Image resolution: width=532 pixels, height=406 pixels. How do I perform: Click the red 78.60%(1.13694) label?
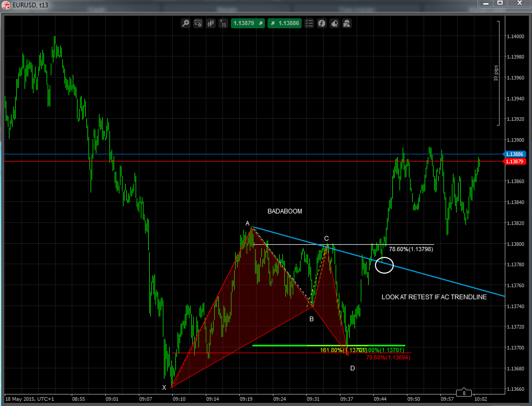point(388,357)
